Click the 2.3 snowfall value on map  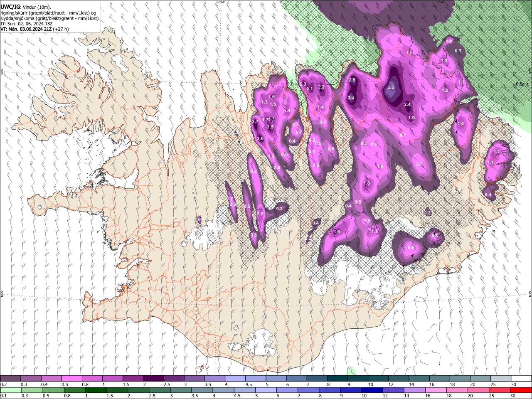coord(303,84)
